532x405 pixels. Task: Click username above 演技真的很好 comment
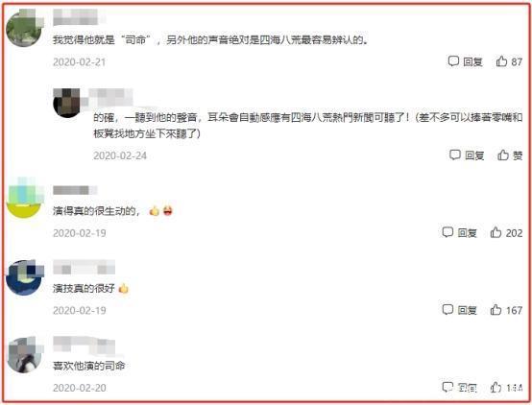pyautogui.click(x=85, y=267)
